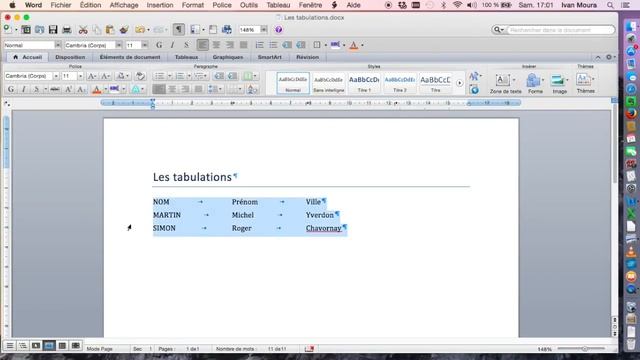Open the purple Help icon
Screen dimensions: 640x360
[278, 29]
